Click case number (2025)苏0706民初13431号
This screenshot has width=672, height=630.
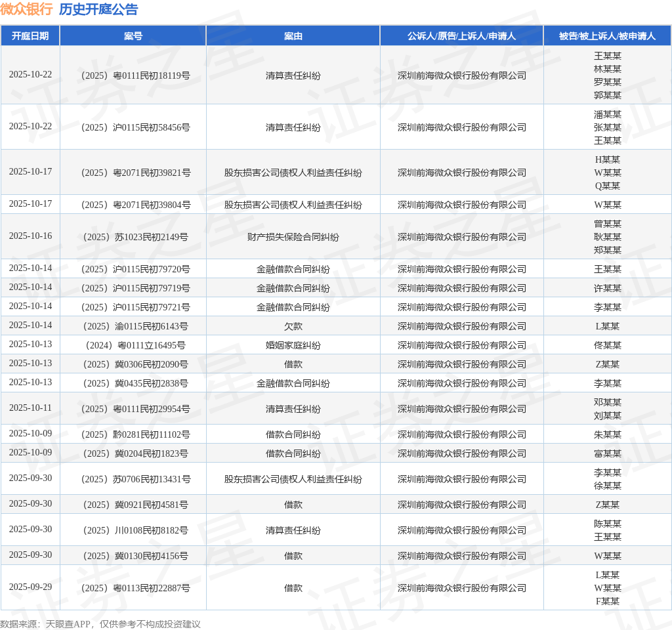(x=135, y=479)
